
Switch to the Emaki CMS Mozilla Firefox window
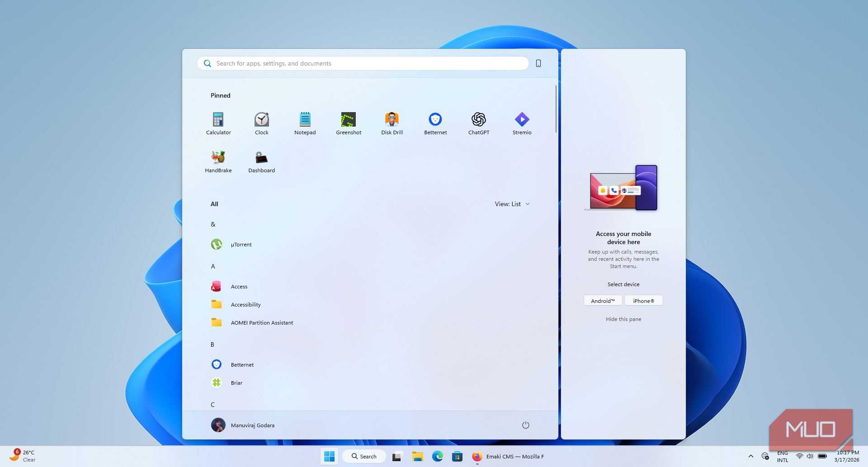(508, 457)
